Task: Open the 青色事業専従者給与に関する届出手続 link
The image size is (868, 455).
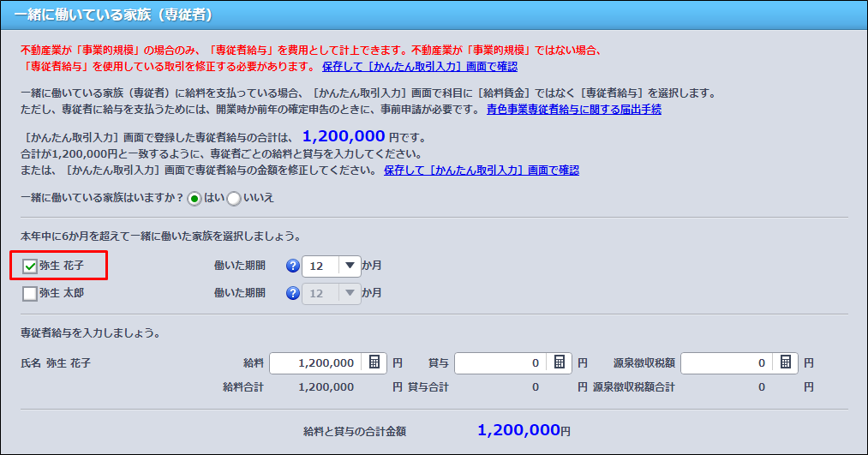Action: pyautogui.click(x=573, y=110)
